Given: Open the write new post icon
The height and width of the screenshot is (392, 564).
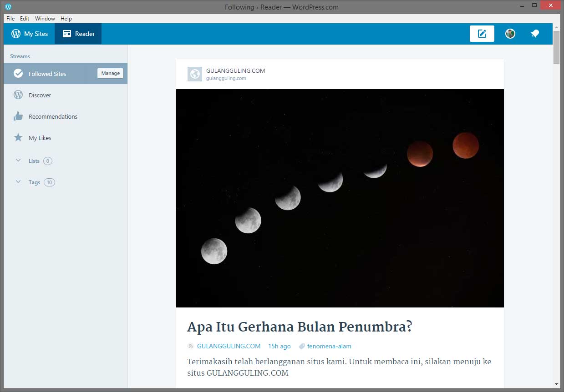Looking at the screenshot, I should [x=482, y=34].
